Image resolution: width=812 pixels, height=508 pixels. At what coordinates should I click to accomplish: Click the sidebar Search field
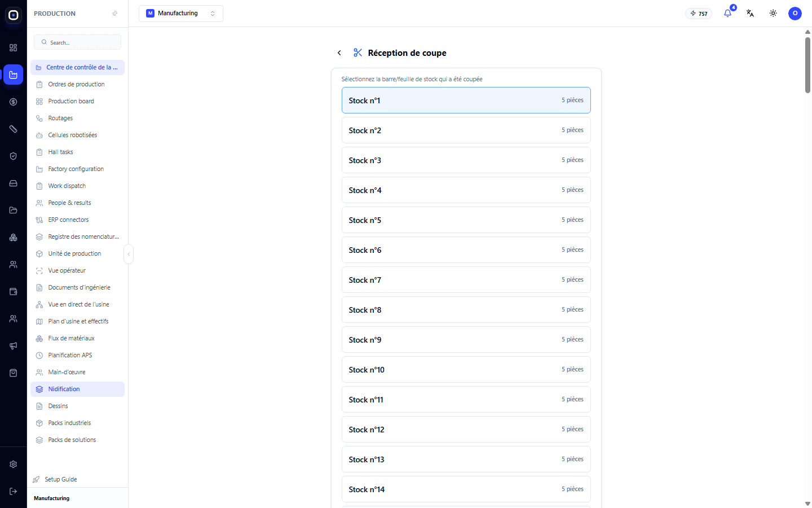(x=77, y=42)
